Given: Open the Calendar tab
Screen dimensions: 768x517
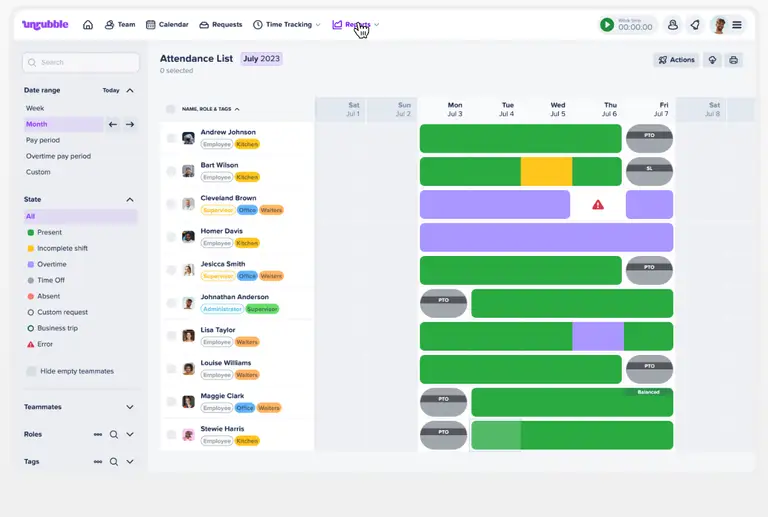Looking at the screenshot, I should click(x=166, y=25).
